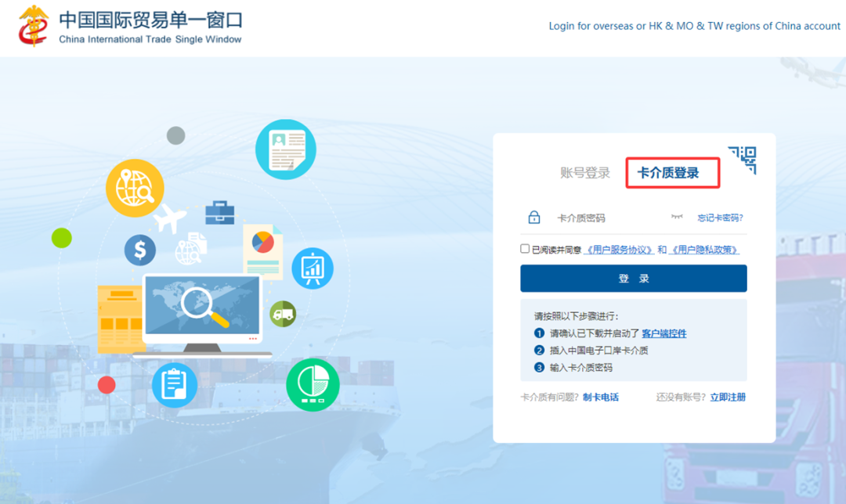This screenshot has width=846, height=504.
Task: Click the green pie chart circle icon
Action: click(x=313, y=385)
